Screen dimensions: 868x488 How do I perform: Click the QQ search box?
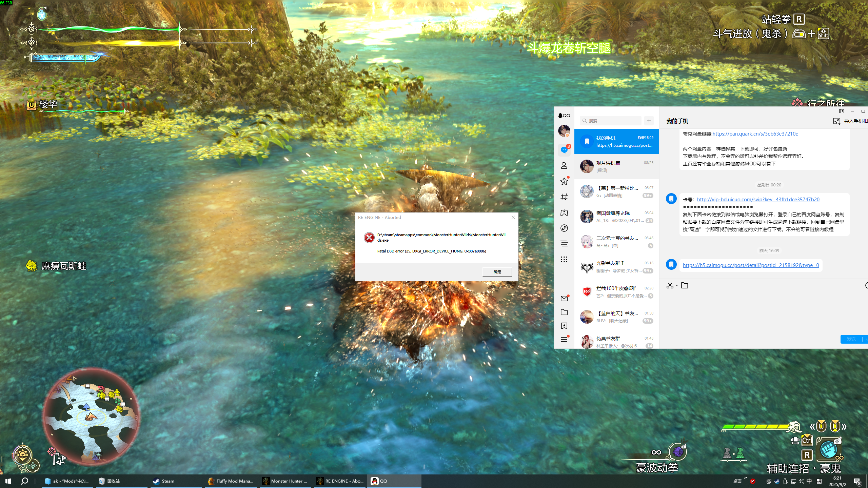point(611,121)
